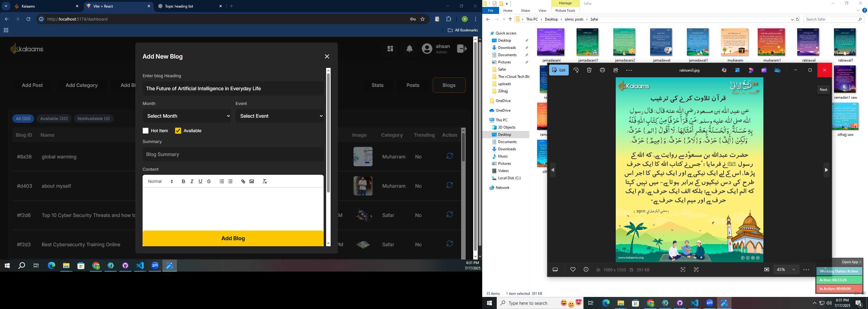Toggle underline formatting in Content editor

click(x=200, y=181)
